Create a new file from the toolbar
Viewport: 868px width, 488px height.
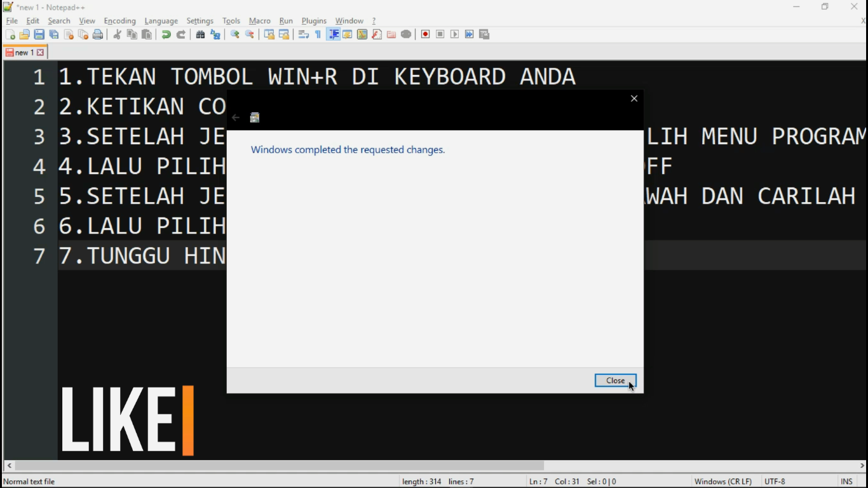pos(10,34)
